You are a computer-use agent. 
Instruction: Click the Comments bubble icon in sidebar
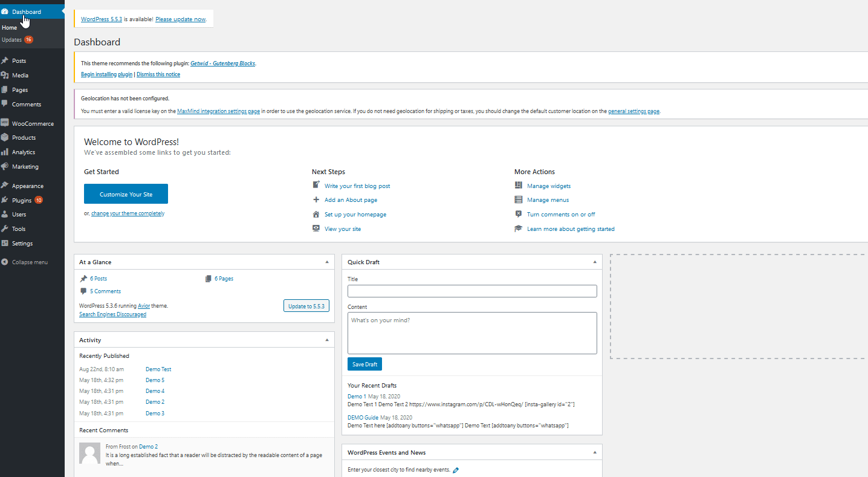point(5,104)
